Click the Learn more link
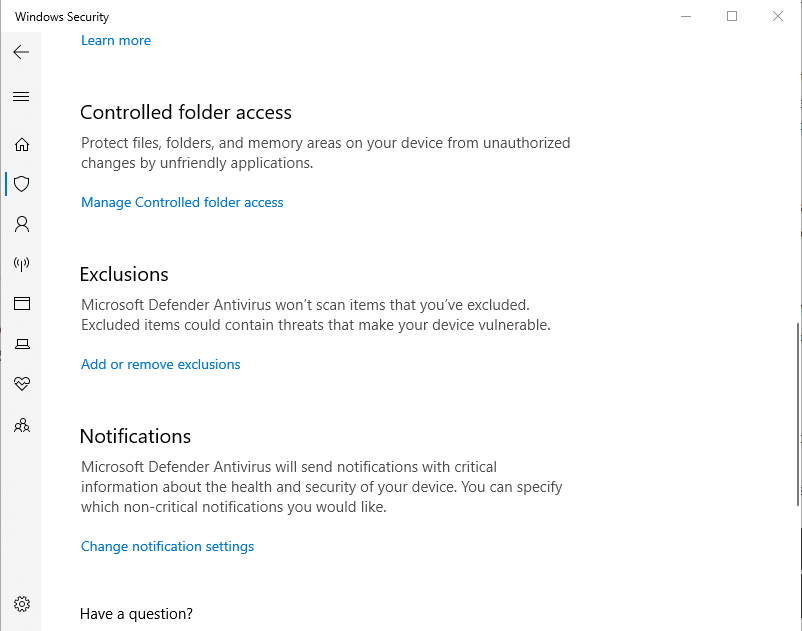Screen dimensions: 802x631 tap(116, 41)
